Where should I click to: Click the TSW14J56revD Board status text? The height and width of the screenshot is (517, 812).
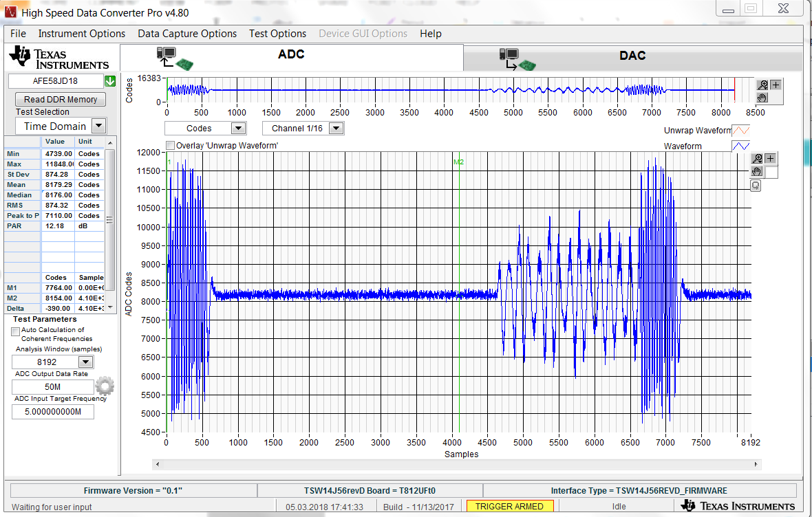[x=370, y=491]
